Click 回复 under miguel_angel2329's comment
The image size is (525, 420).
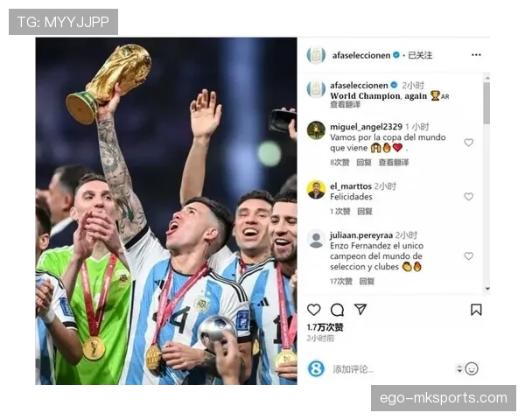pos(364,163)
